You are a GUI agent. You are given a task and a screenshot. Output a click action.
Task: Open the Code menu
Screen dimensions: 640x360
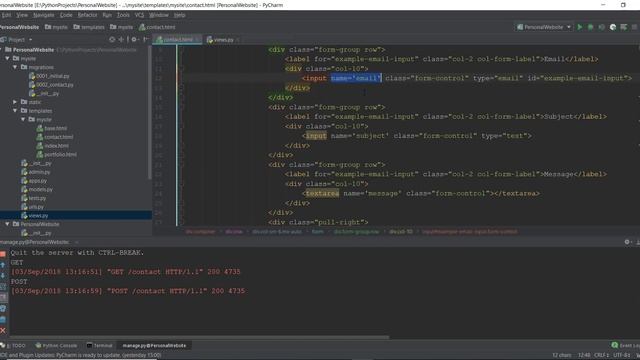point(66,15)
